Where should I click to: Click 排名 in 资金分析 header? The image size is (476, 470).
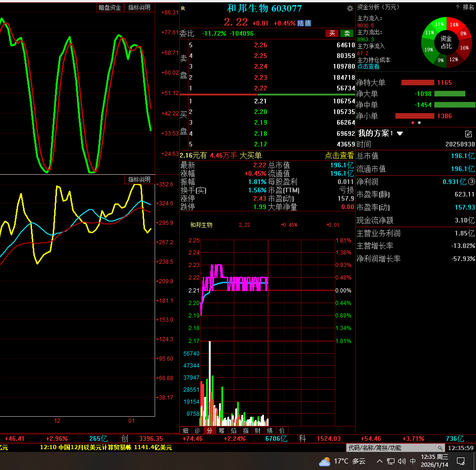pyautogui.click(x=468, y=7)
